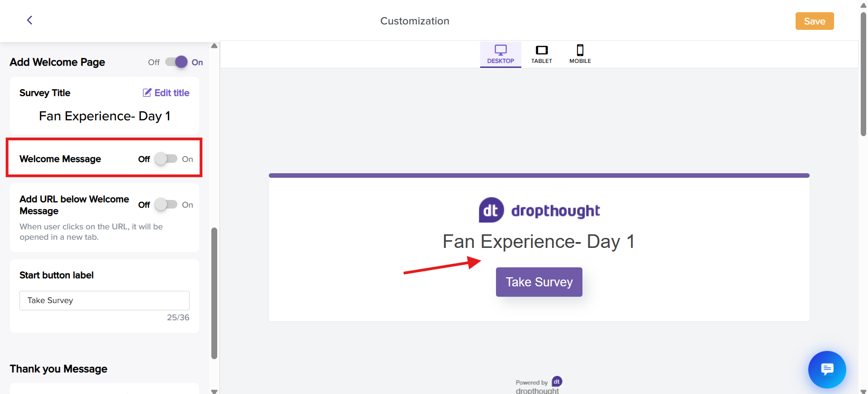Click the dropthought logo in preview

(x=539, y=210)
